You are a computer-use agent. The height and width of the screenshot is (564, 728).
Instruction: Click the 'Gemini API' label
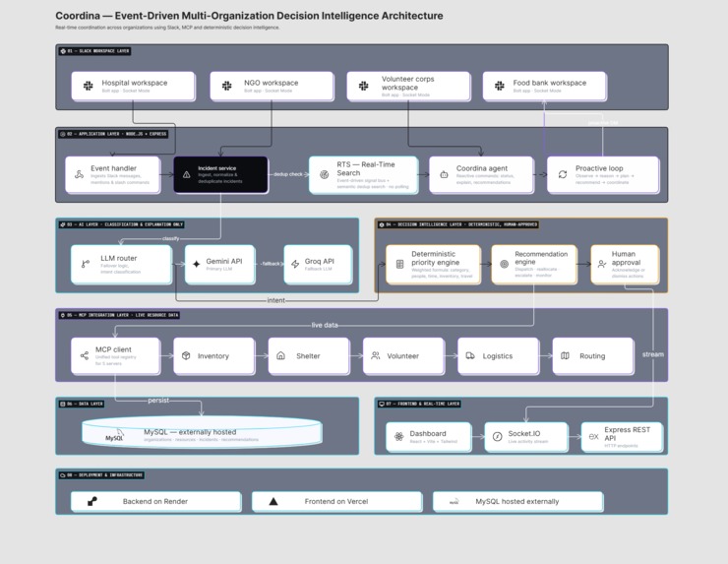point(224,261)
